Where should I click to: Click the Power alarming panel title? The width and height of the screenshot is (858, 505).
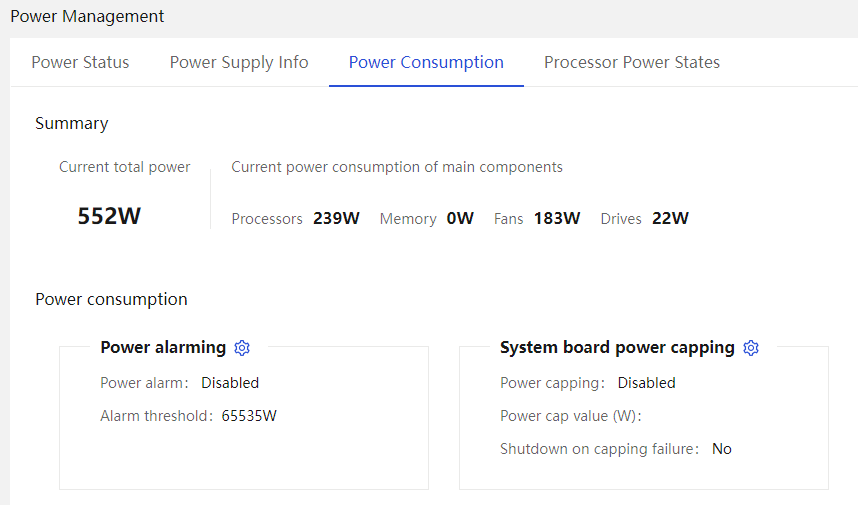(x=163, y=347)
